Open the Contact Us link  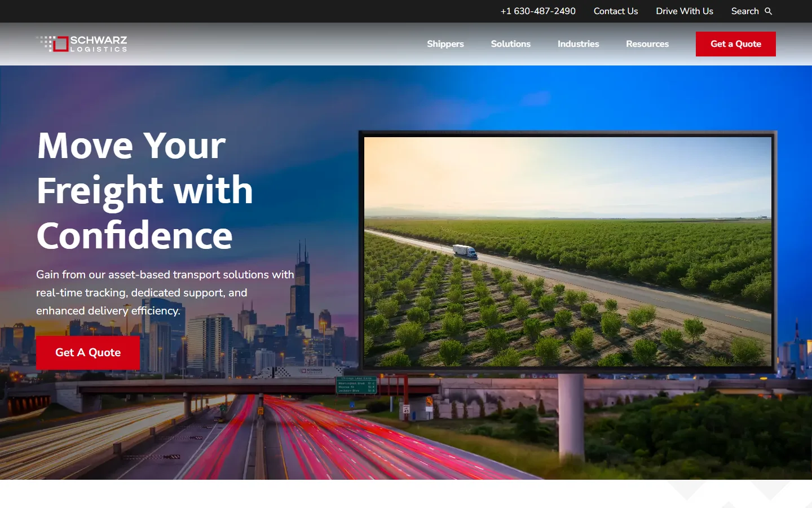[x=616, y=11]
